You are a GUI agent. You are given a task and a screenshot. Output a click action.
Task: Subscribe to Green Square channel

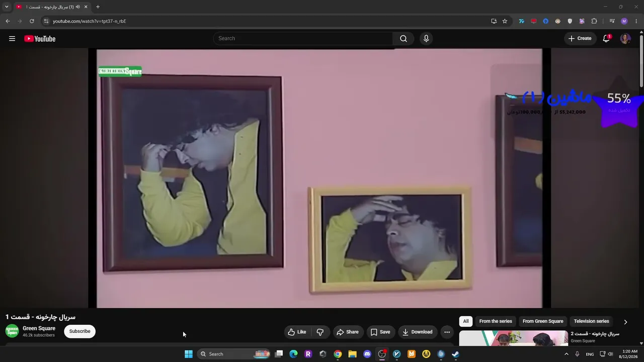pos(79,331)
